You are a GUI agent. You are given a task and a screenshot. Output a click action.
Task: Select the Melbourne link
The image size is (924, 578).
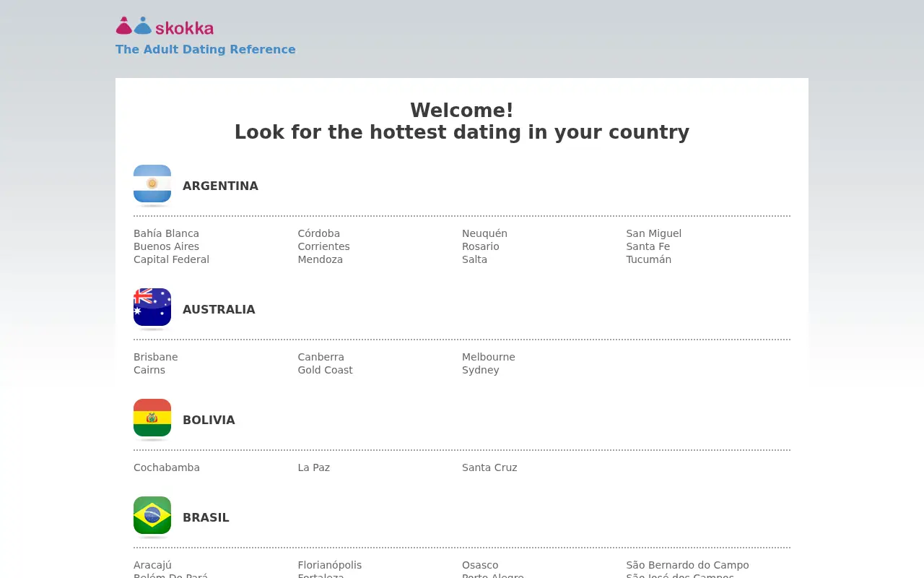coord(489,357)
